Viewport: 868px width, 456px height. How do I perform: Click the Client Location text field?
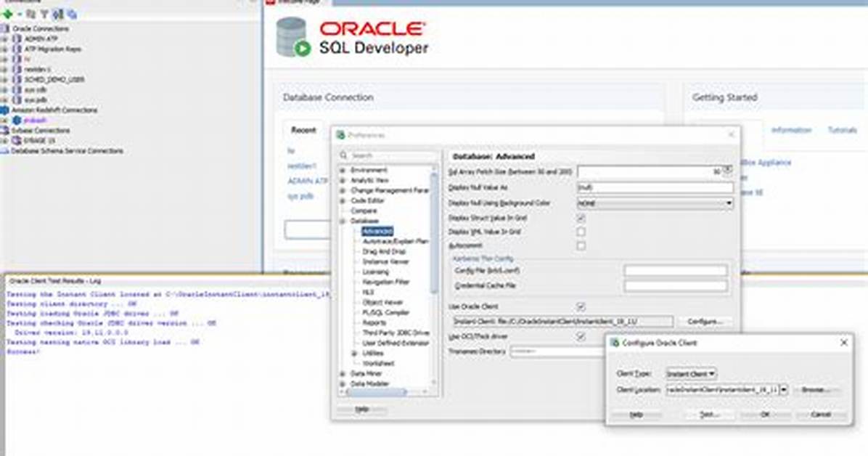coord(722,390)
